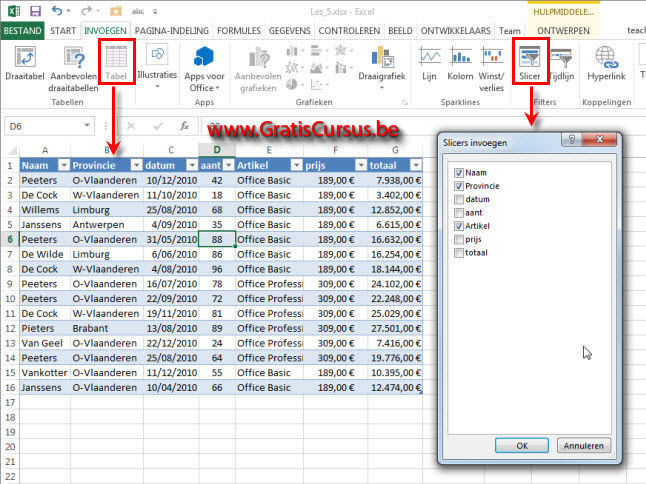Select column D header

click(x=217, y=150)
